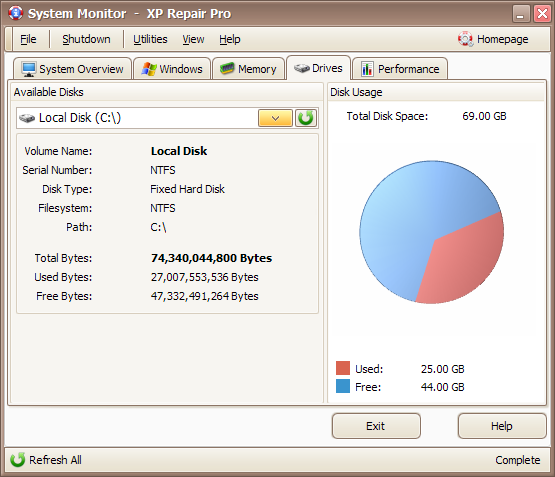Expand the yellow disk selection dropdown arrow
555x477 pixels.
(275, 118)
